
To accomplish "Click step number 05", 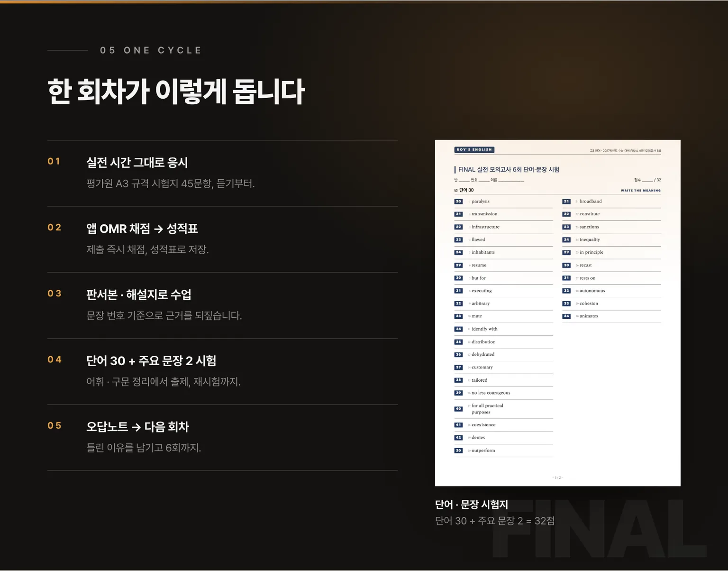I will click(55, 425).
